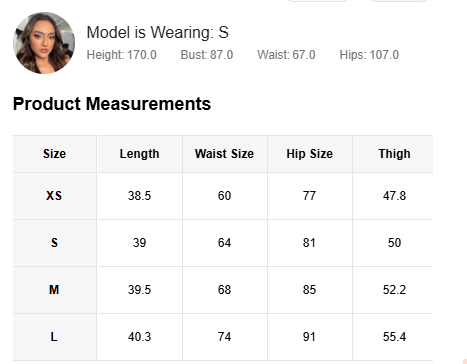Click the M waist size value 68
The image size is (467, 364).
click(x=224, y=290)
